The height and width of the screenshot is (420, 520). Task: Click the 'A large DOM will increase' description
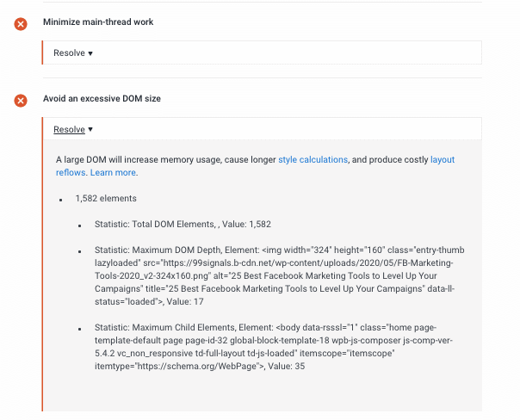(164, 160)
